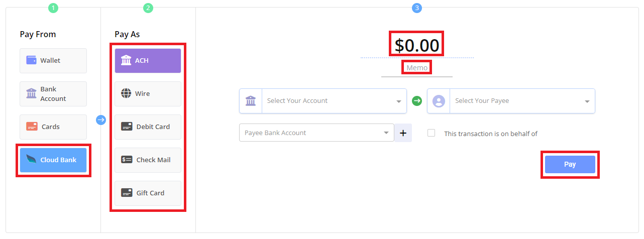Open the Select Your Account dropdown
Image resolution: width=644 pixels, height=239 pixels.
click(323, 101)
